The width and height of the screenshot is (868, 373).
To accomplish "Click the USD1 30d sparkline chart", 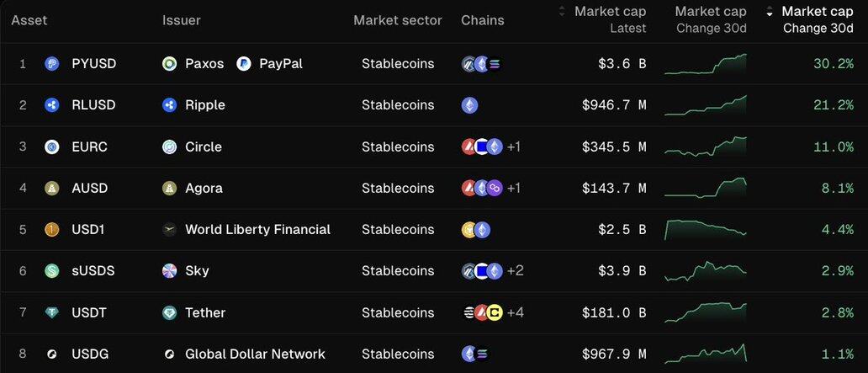I will point(705,228).
